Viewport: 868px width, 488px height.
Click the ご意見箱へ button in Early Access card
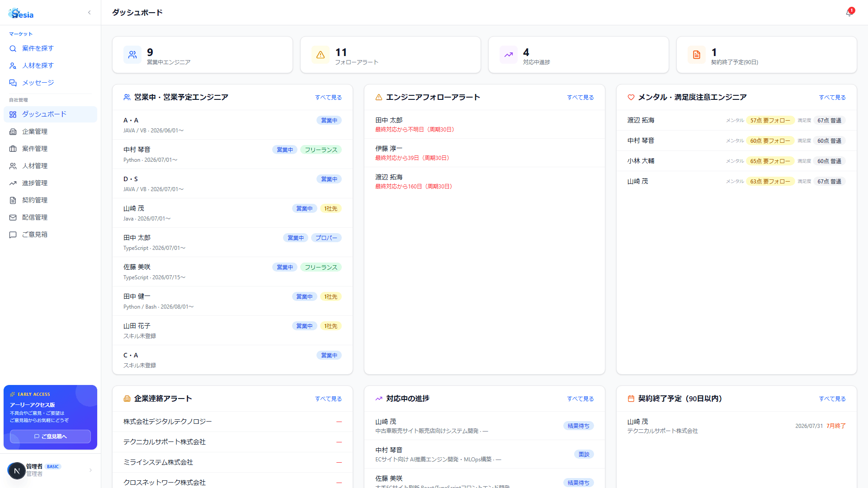tap(50, 436)
